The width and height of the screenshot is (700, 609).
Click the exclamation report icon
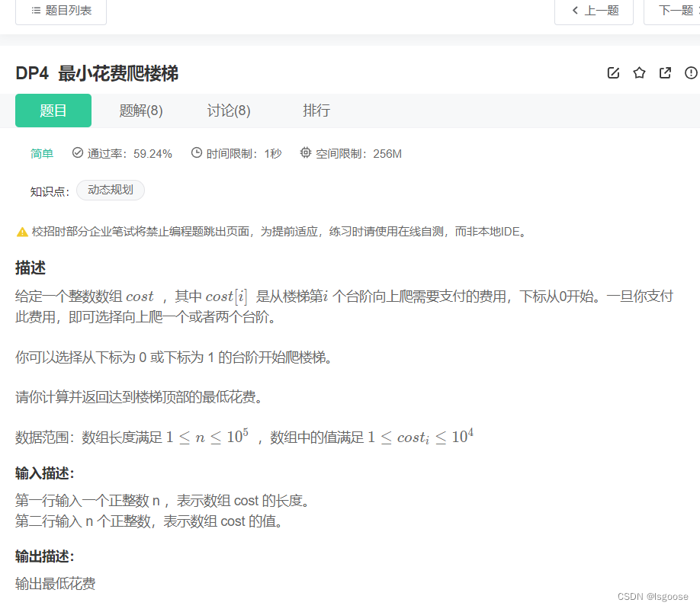pos(691,73)
